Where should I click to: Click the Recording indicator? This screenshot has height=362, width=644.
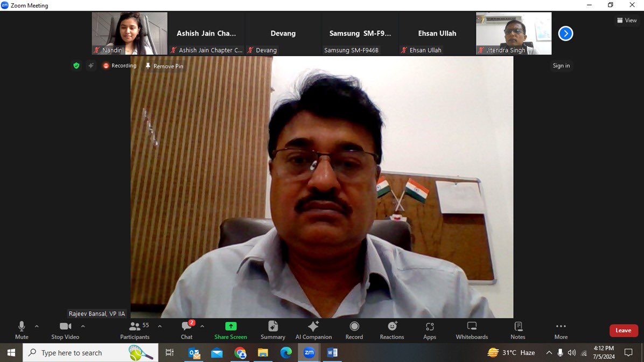[120, 66]
